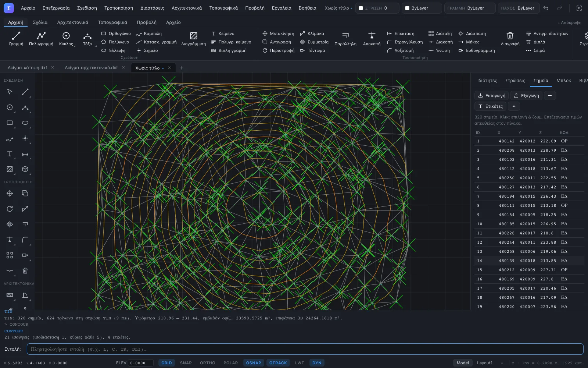The image size is (588, 368).
Task: Disable OSNAP in status bar
Action: click(x=254, y=363)
